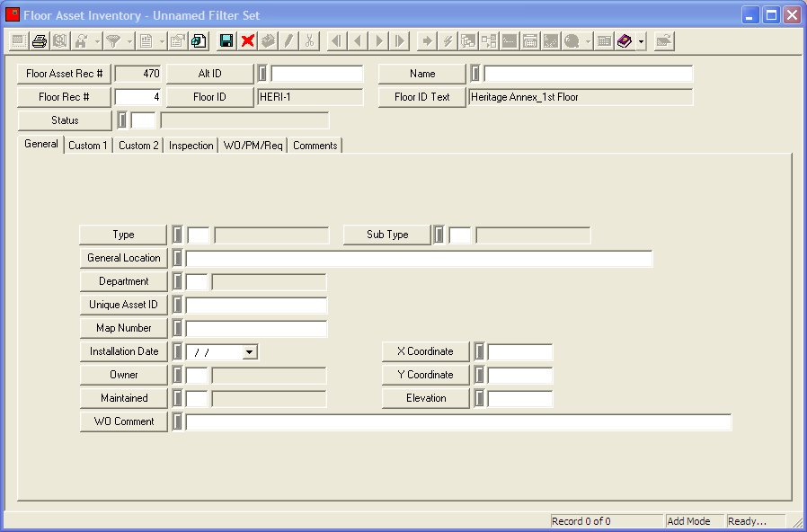
Task: Click the Status label button
Action: click(65, 120)
